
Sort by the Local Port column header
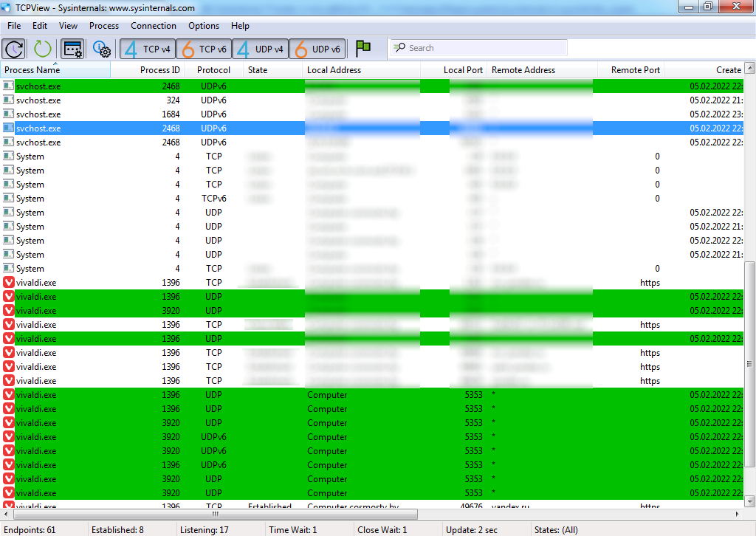coord(452,70)
